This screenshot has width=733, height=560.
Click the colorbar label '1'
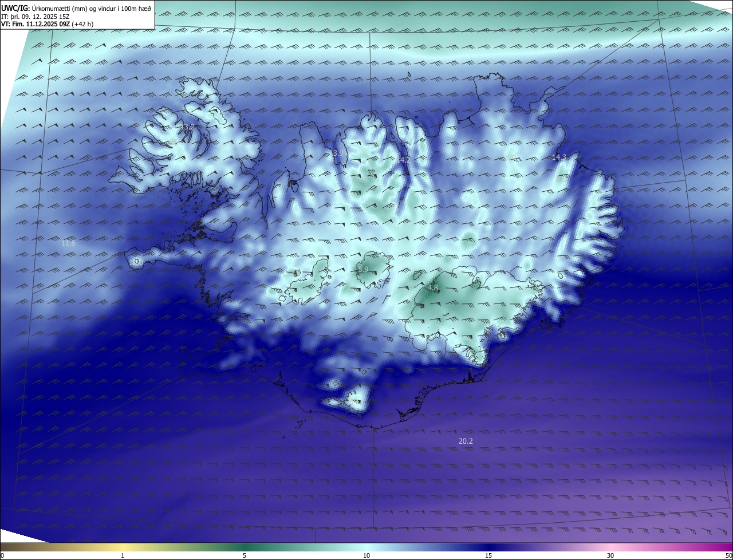click(x=123, y=555)
